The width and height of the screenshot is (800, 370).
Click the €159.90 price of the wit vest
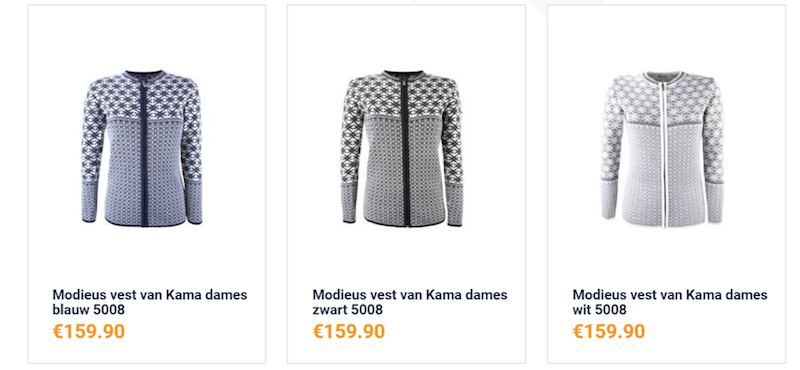(x=609, y=332)
